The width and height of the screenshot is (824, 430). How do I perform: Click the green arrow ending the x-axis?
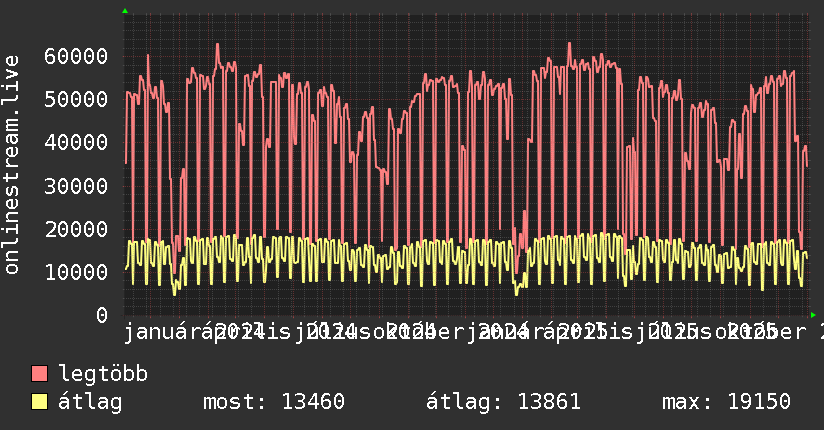[813, 315]
